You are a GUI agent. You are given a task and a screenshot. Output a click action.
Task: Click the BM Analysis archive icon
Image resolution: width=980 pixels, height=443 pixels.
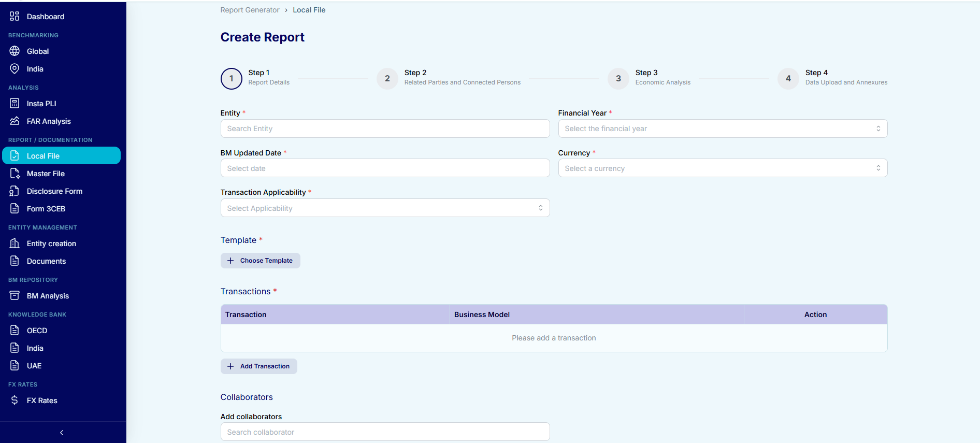point(15,295)
